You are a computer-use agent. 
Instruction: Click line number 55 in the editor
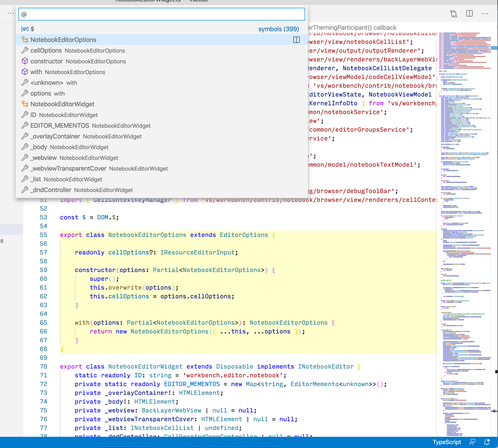point(43,235)
